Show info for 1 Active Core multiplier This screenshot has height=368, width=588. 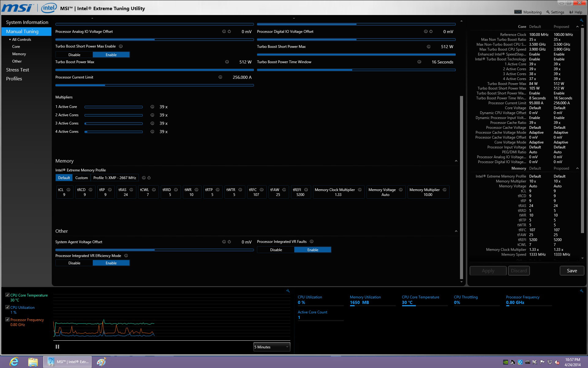pos(152,107)
